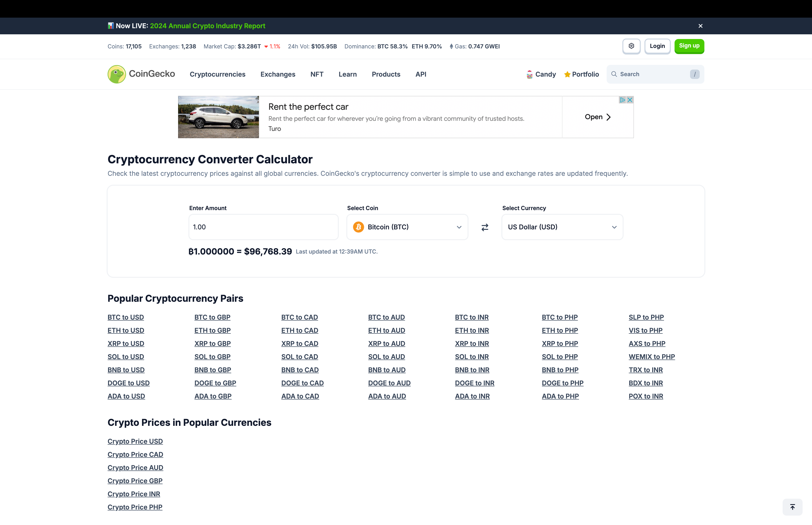Click the Login button
Image resolution: width=812 pixels, height=525 pixels.
[657, 46]
